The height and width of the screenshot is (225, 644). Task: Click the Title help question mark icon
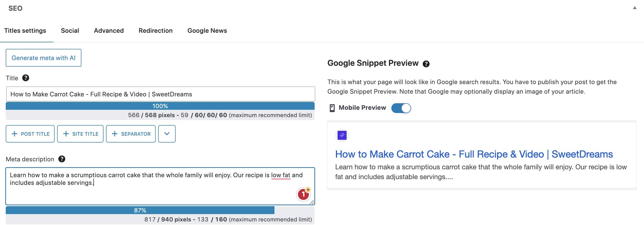[26, 78]
